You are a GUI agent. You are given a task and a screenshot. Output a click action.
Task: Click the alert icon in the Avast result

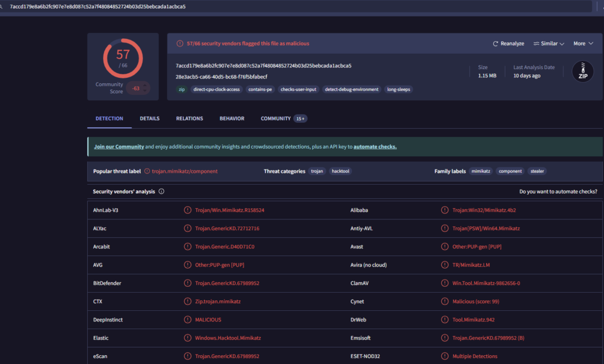[445, 247]
